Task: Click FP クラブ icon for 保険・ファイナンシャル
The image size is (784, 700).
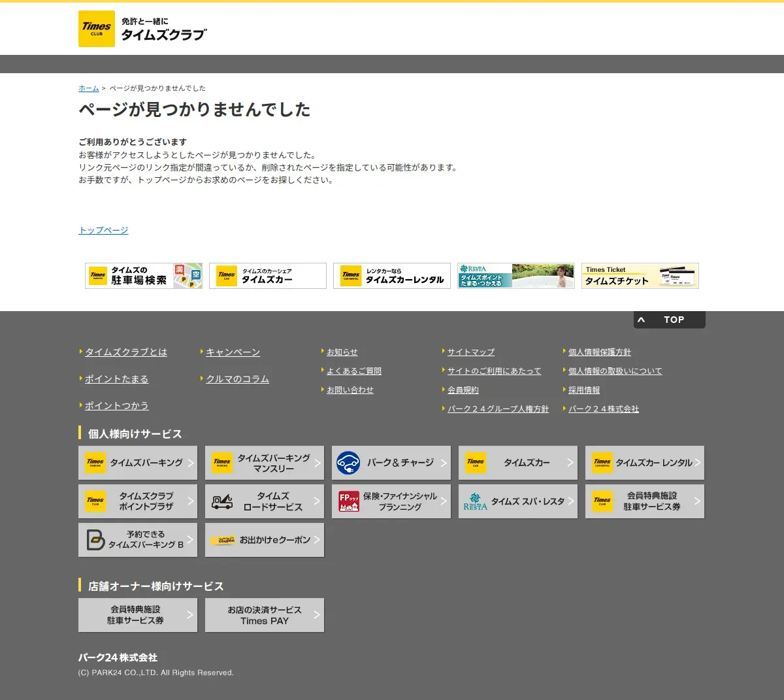Action: coord(349,501)
